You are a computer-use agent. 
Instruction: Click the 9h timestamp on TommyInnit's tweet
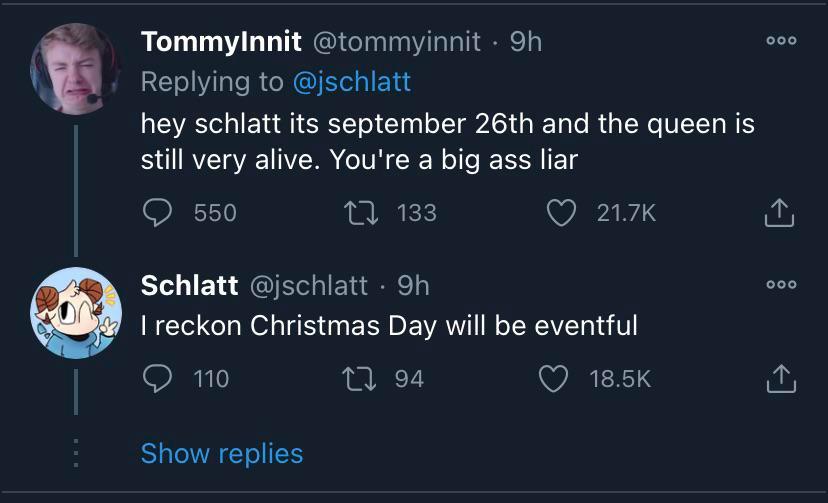click(526, 42)
